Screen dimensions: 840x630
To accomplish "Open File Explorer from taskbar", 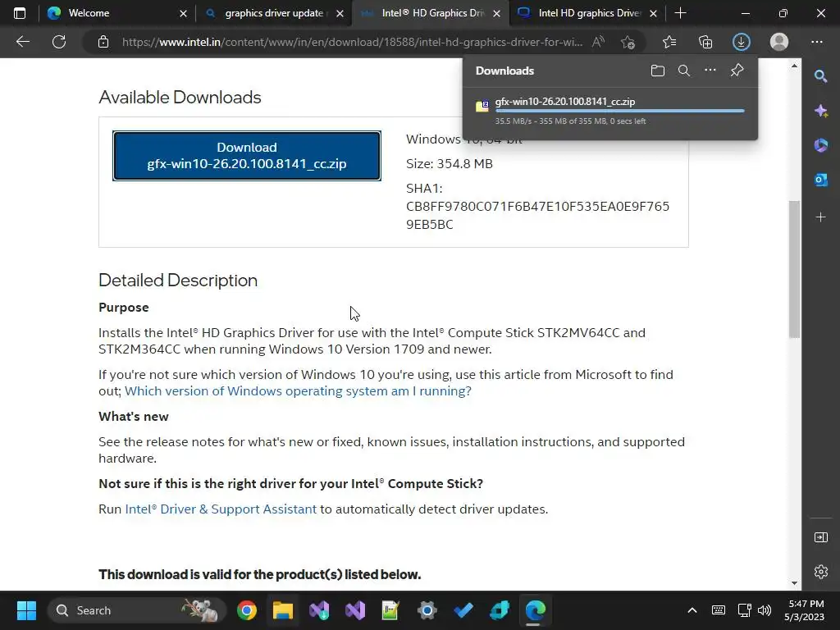I will coord(283,610).
